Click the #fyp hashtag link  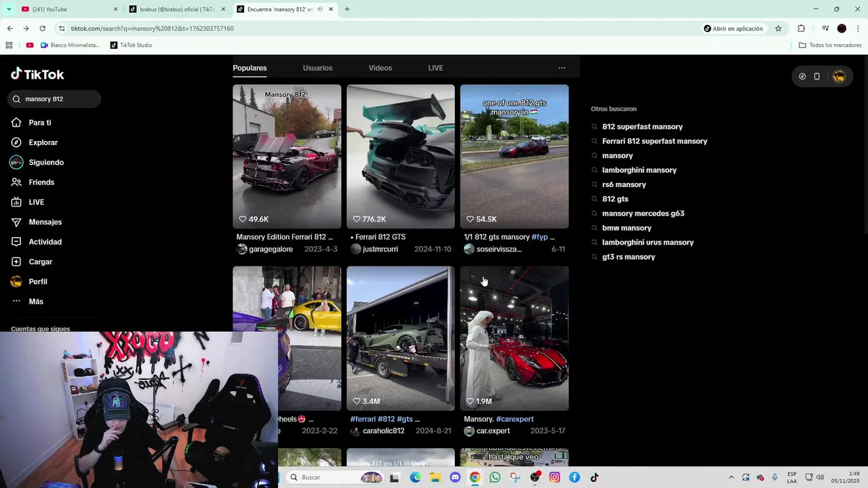[540, 237]
